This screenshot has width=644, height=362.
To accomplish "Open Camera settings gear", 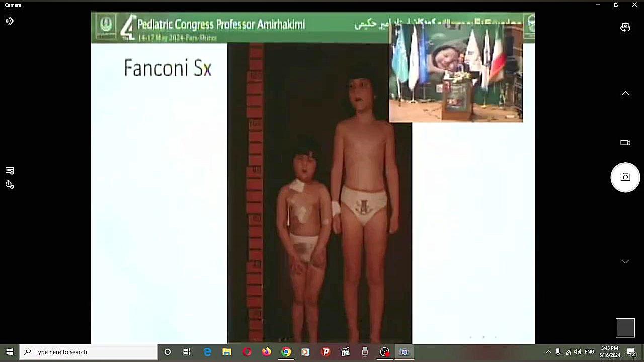I will tap(10, 21).
